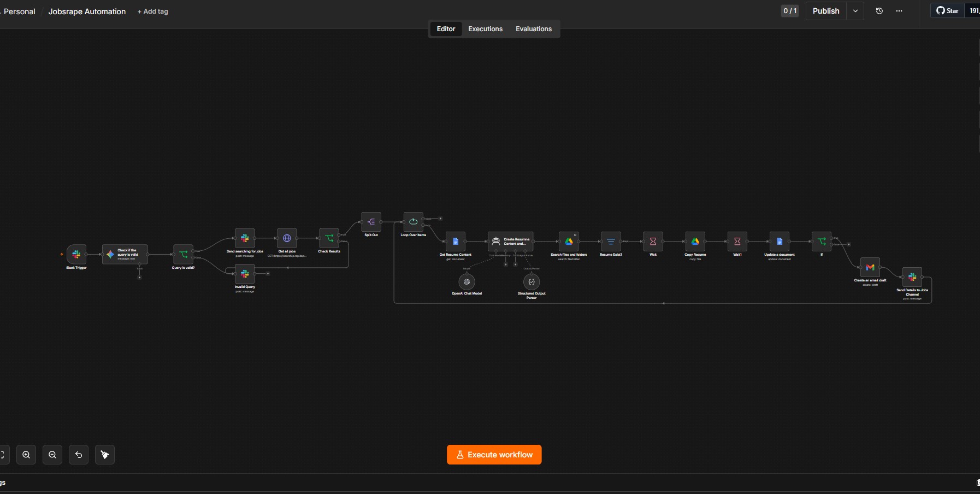Select the 'If' node near workflow end
This screenshot has height=494, width=980.
pos(822,242)
